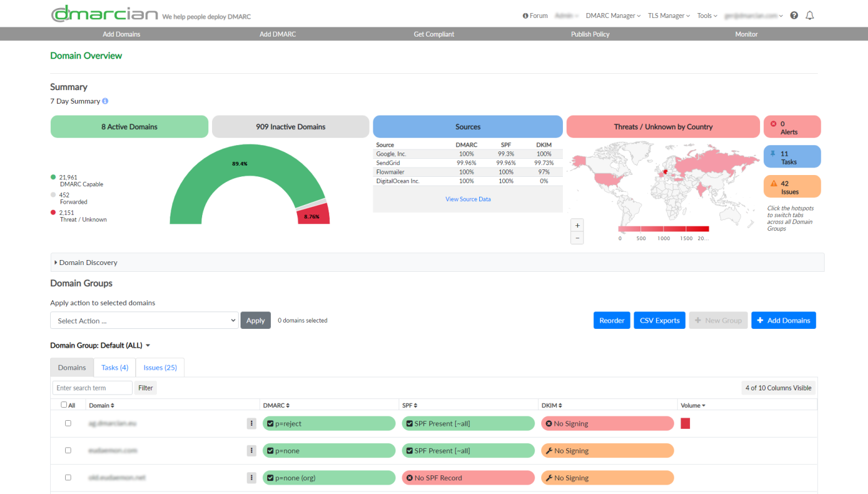Click the 4 of 10 Columns Visible button
Image resolution: width=868 pixels, height=494 pixels.
pyautogui.click(x=779, y=388)
